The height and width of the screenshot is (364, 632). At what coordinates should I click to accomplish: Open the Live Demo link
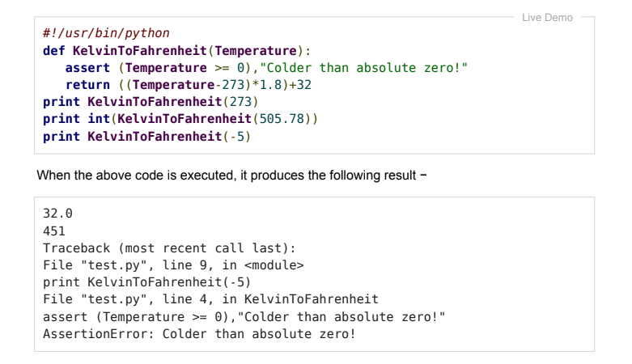[x=547, y=17]
